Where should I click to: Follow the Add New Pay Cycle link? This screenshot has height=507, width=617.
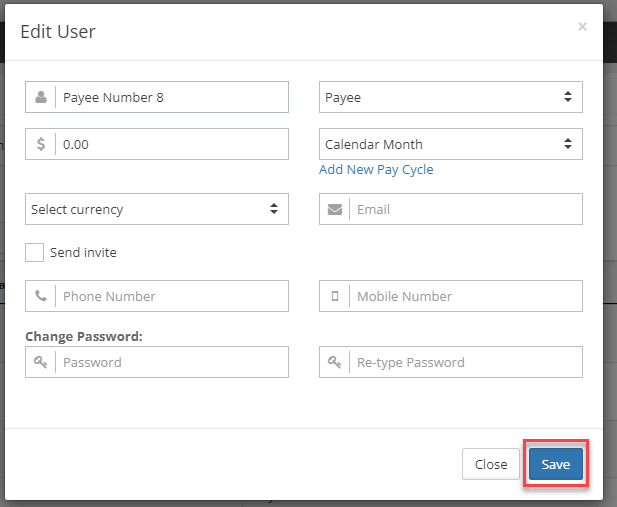[x=376, y=170]
